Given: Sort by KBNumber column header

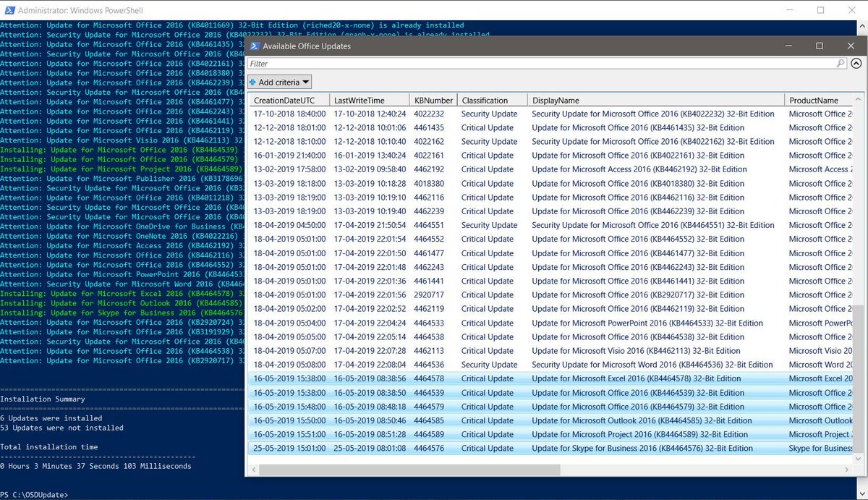Looking at the screenshot, I should click(x=433, y=101).
